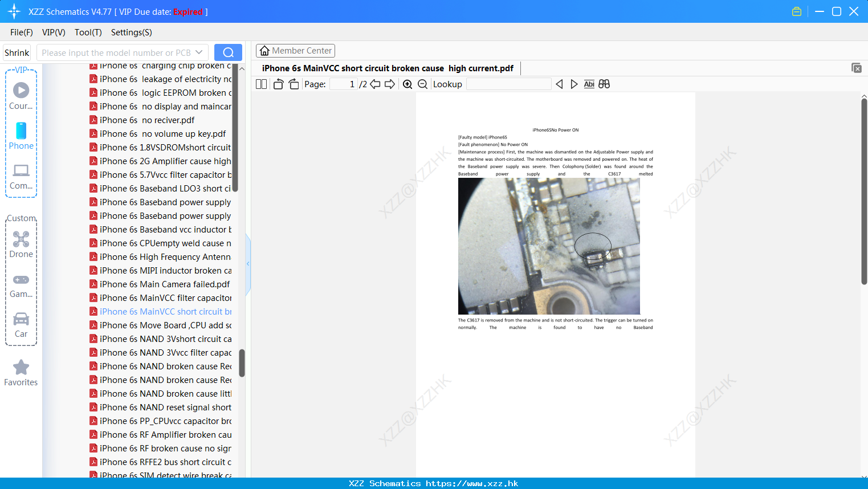Open iPhone 6s High Frequency Antenna file
Screen dimensions: 868x489
(161, 257)
